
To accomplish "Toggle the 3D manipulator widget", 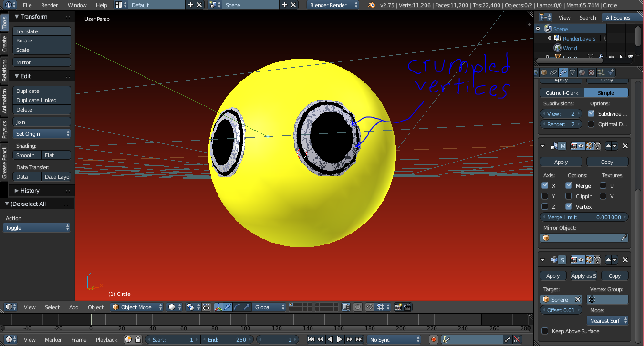I will coord(219,307).
